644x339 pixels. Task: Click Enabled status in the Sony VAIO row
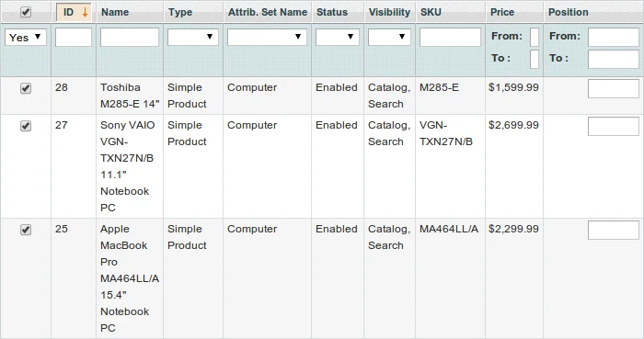click(337, 125)
